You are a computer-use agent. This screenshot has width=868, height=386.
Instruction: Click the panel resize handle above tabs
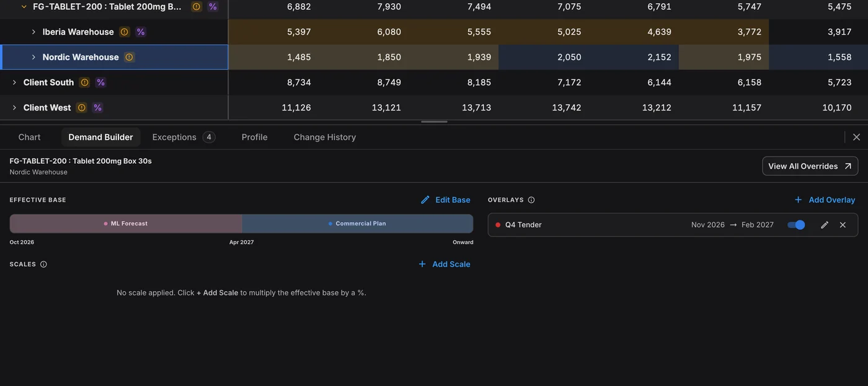click(434, 122)
